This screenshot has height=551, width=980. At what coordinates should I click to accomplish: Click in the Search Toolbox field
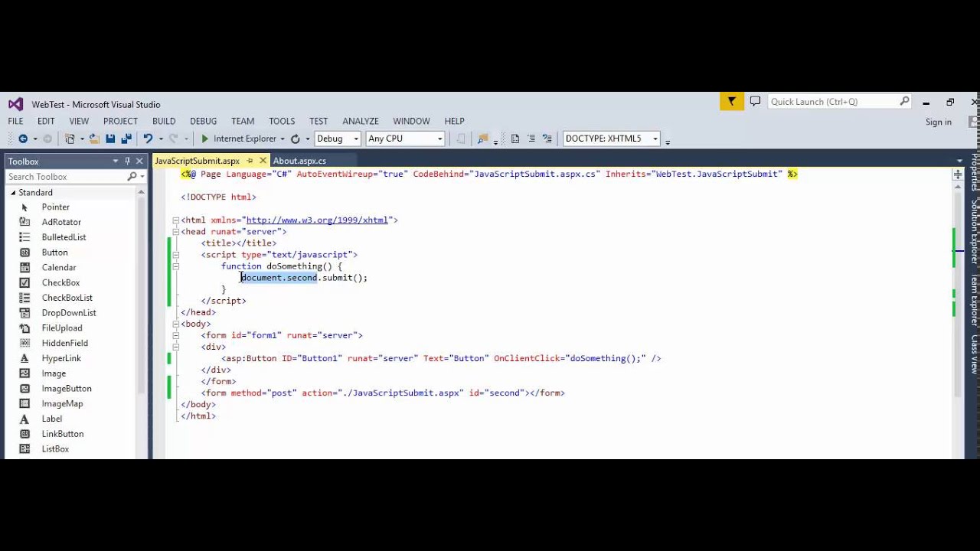pos(67,177)
